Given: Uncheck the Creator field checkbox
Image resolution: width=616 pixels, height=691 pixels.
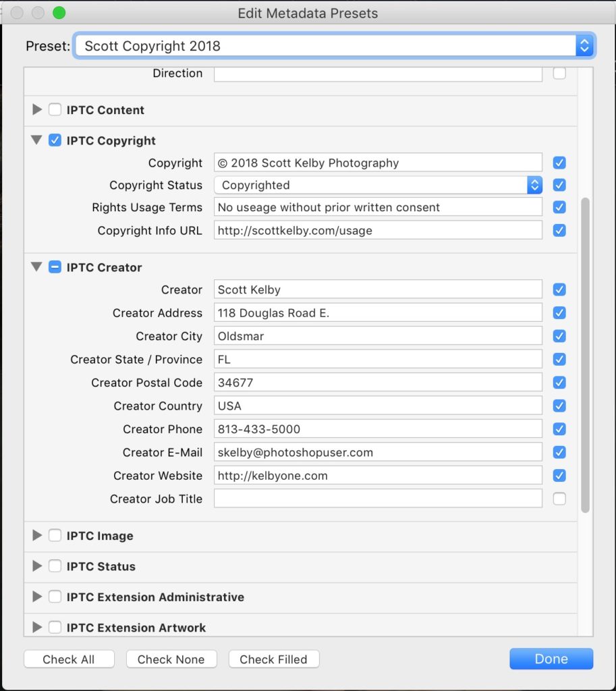Looking at the screenshot, I should click(559, 289).
